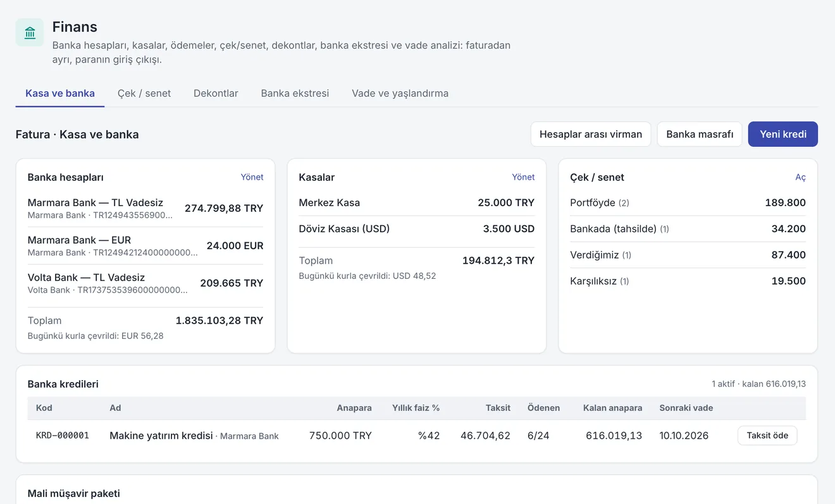Click Aç link in Çek / senet card
The image size is (835, 504).
click(x=800, y=177)
